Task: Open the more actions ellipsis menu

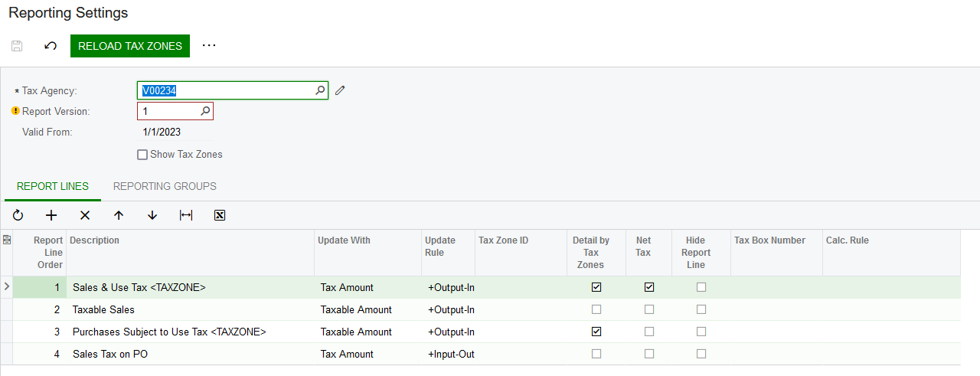Action: click(x=209, y=46)
